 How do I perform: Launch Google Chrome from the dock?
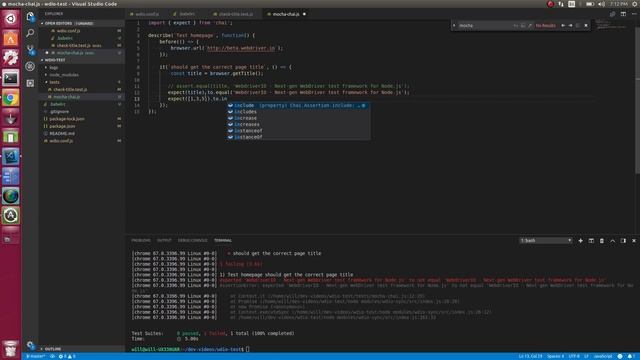coord(11,98)
